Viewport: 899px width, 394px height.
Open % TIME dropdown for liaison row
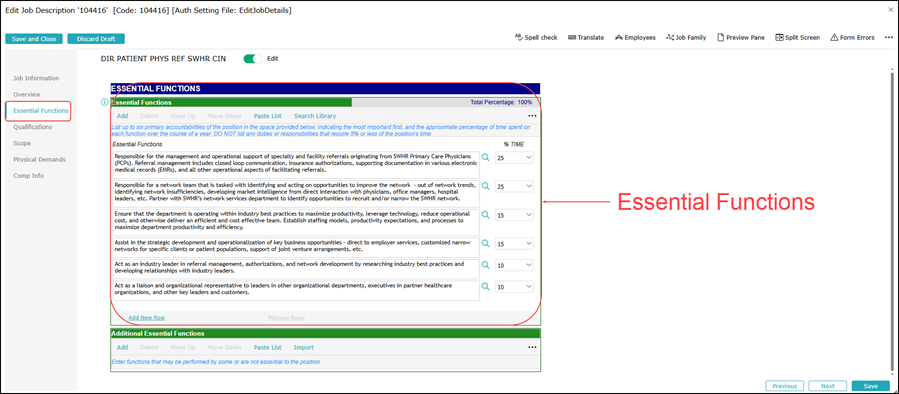click(514, 286)
